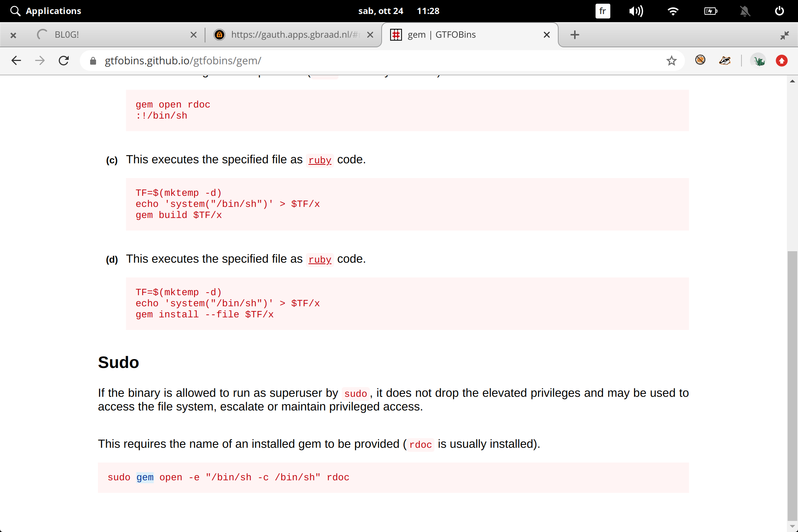This screenshot has height=532, width=798.
Task: Click the address bar URL field
Action: pos(369,61)
